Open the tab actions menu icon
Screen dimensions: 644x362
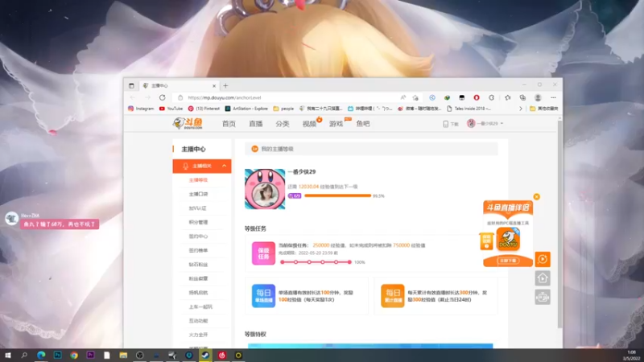(x=131, y=86)
